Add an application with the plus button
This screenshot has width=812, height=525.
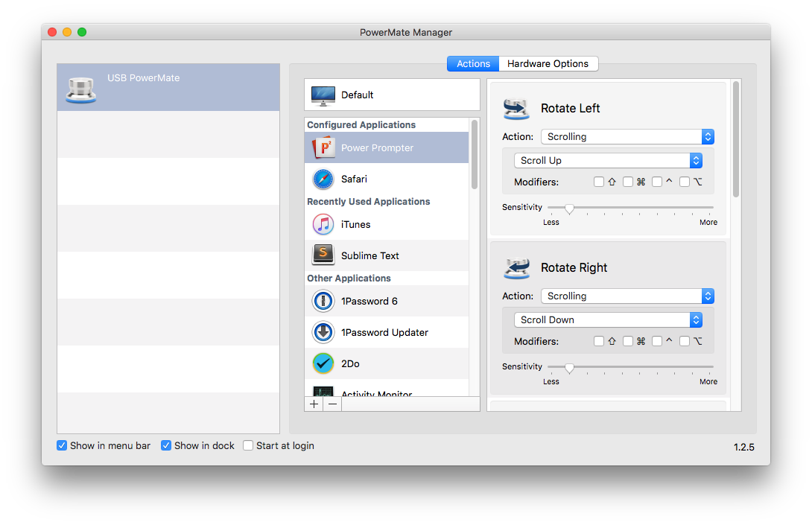(314, 404)
